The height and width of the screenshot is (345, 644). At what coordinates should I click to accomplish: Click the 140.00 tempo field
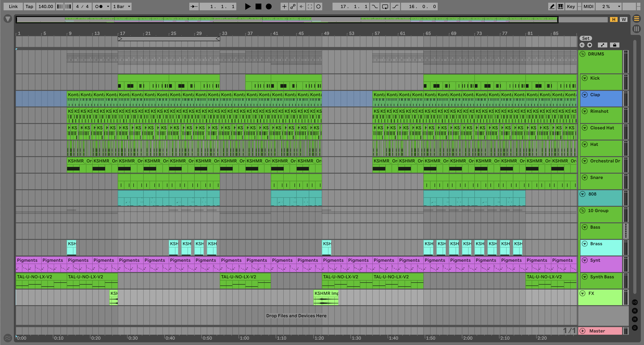click(x=45, y=6)
